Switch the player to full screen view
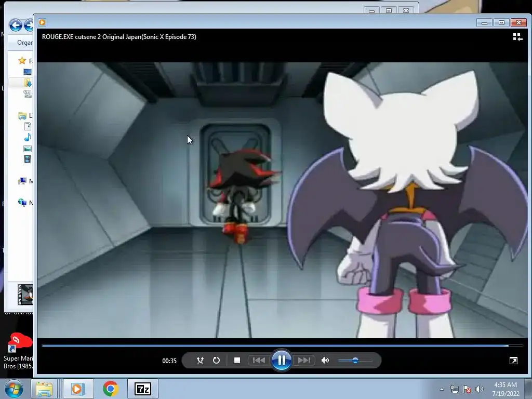This screenshot has width=532, height=399. (x=513, y=361)
